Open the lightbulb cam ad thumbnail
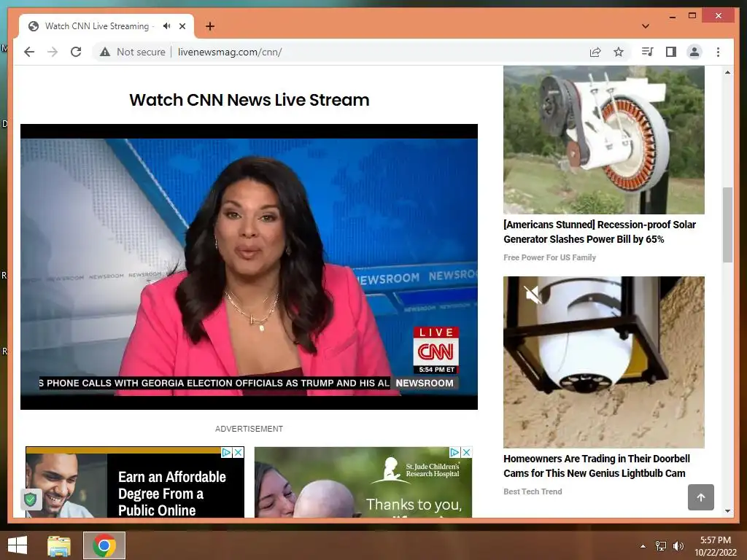This screenshot has height=560, width=747. click(603, 362)
